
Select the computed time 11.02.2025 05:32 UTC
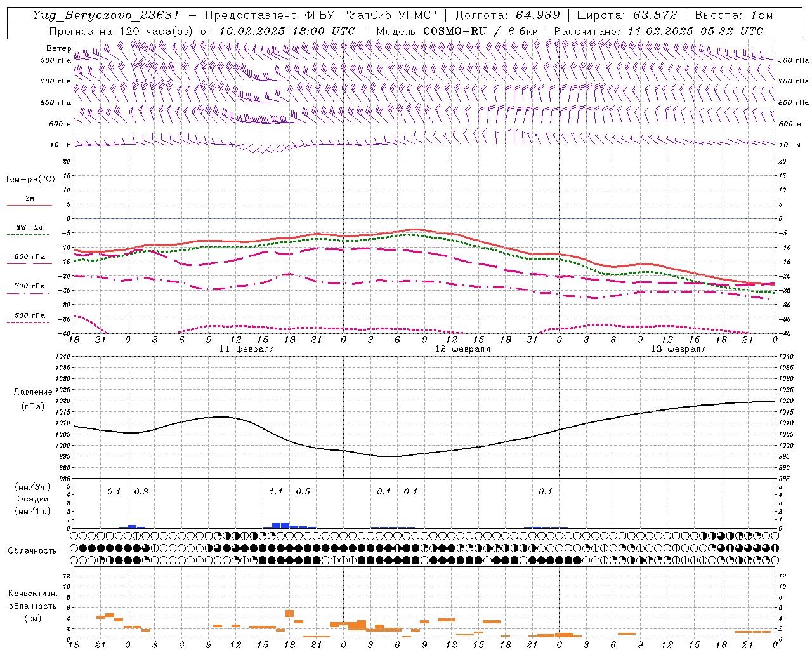click(695, 31)
